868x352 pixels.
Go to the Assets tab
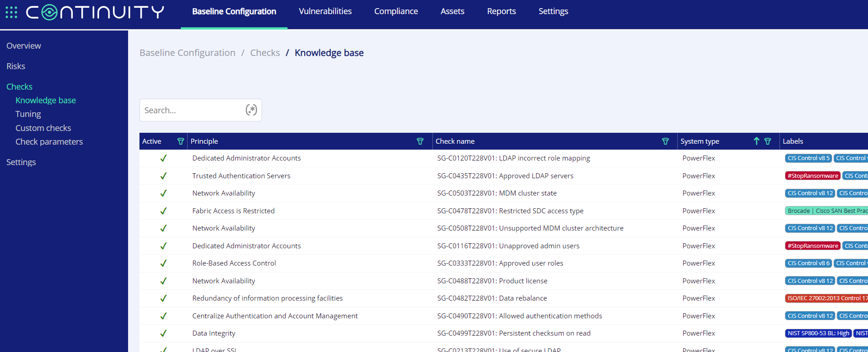tap(452, 11)
